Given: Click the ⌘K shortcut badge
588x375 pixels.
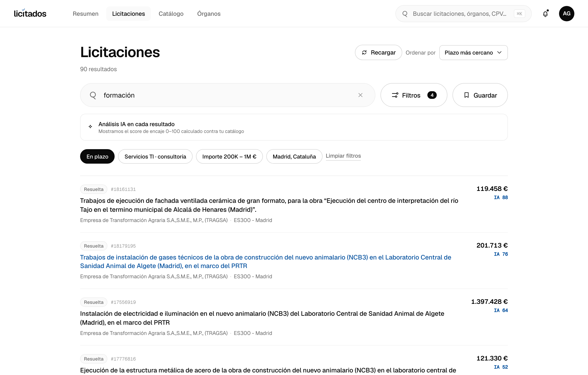Looking at the screenshot, I should tap(519, 14).
